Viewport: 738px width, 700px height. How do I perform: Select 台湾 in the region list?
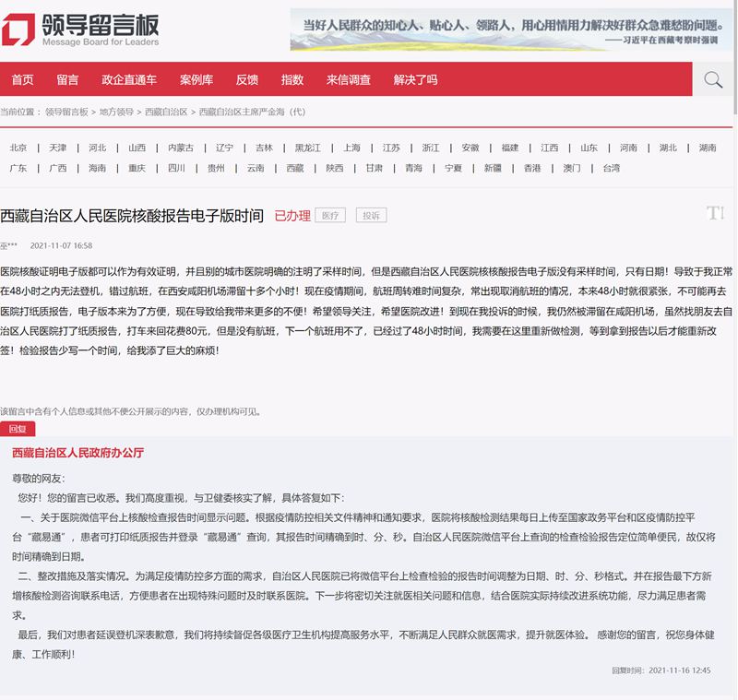point(612,168)
